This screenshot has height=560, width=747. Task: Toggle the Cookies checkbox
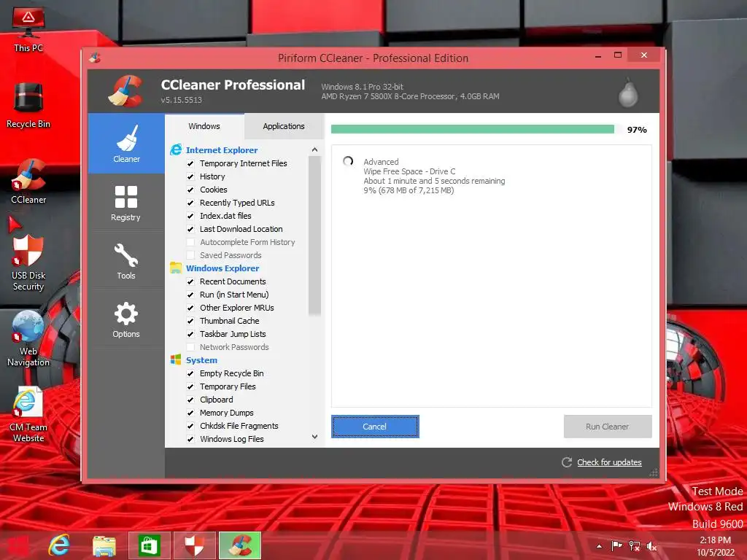coord(190,190)
